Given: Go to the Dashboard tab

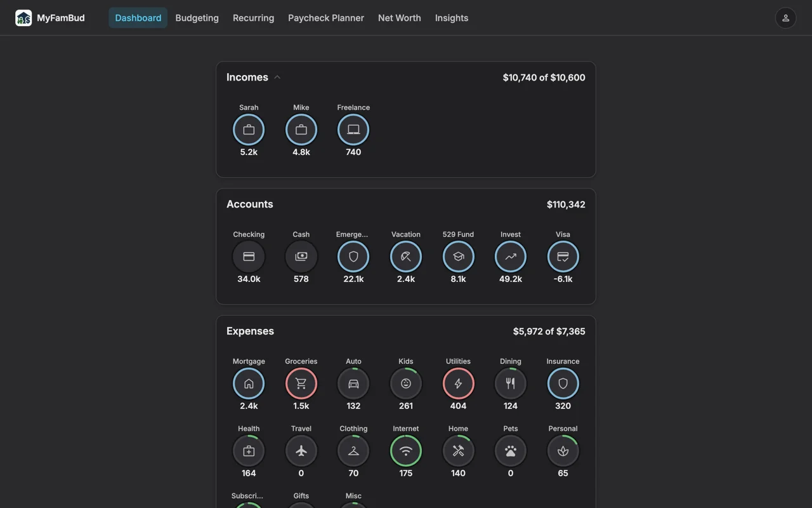Looking at the screenshot, I should 138,18.
